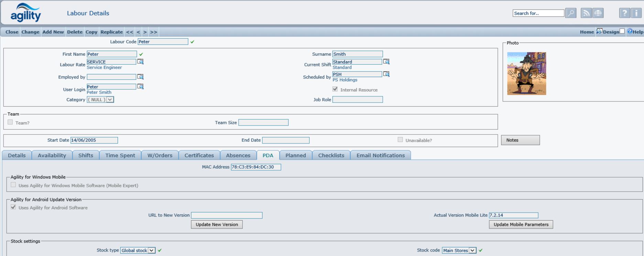Open Scheduled by lookup icon
Viewport: 644px width, 256px height.
pyautogui.click(x=386, y=74)
